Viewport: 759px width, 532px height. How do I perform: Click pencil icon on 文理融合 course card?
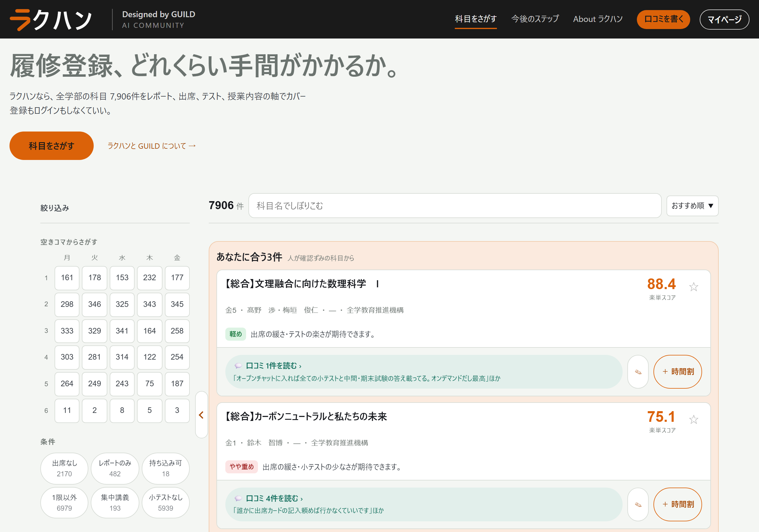click(638, 372)
